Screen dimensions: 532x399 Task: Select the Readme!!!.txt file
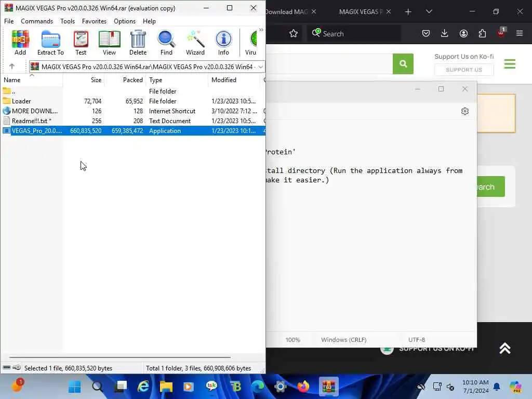coord(132,121)
